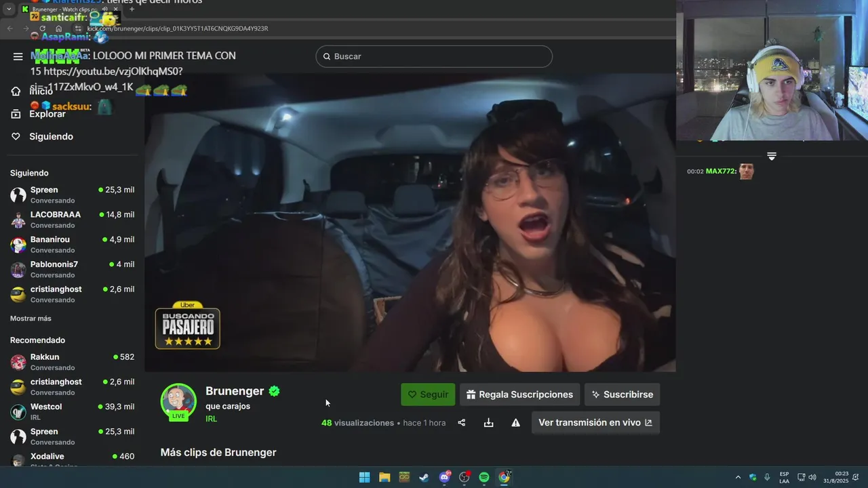
Task: Click the Explorar browse icon
Action: 16,114
